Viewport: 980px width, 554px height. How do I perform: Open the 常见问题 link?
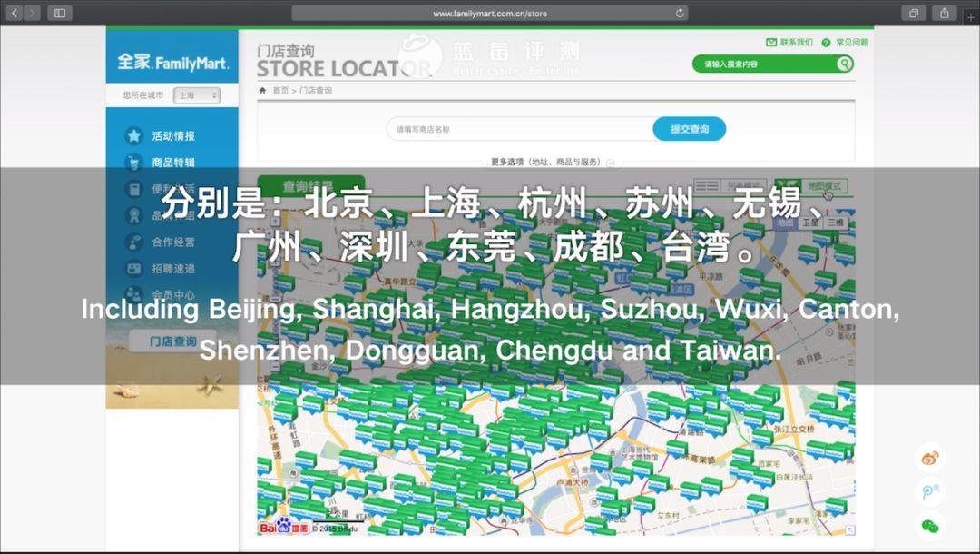pyautogui.click(x=852, y=42)
